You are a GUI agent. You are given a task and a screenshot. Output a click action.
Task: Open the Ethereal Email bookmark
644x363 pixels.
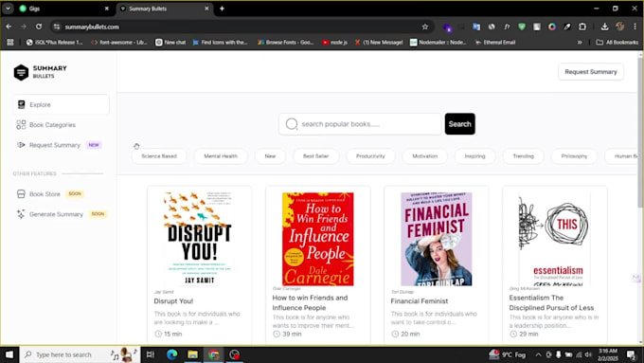(495, 42)
